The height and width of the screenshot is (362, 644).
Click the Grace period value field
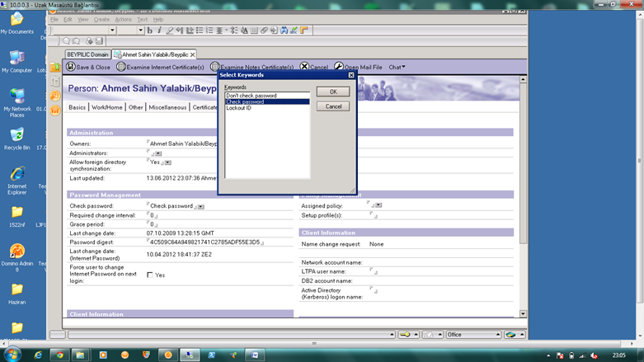pyautogui.click(x=153, y=224)
